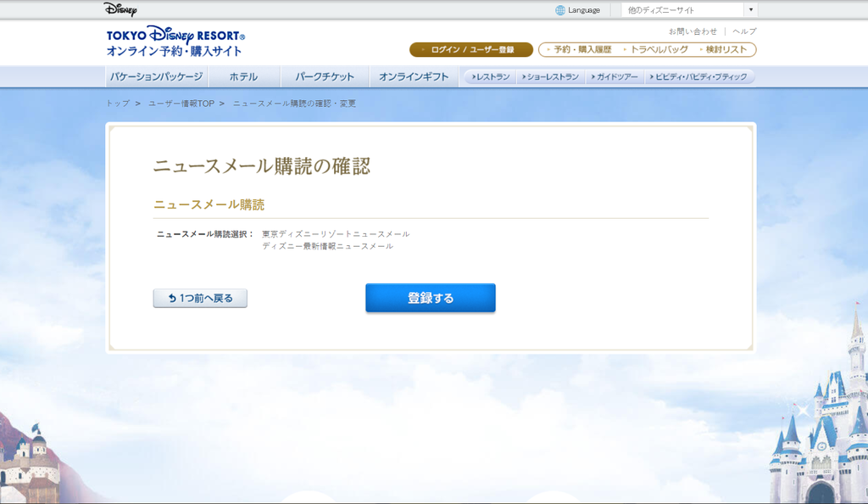Click the Disney logo in top bar
868x504 pixels.
(120, 9)
